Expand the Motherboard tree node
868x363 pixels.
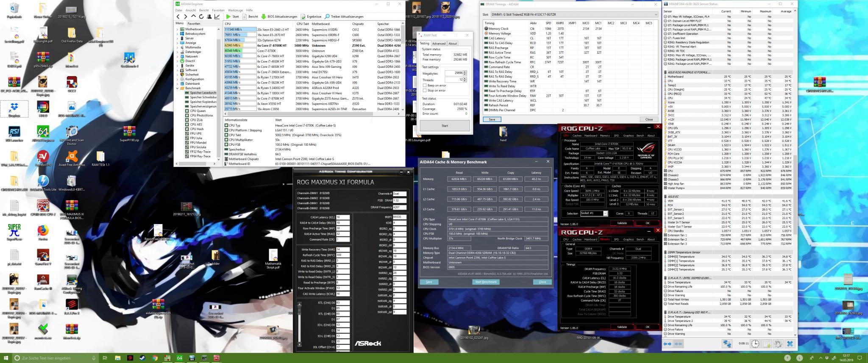tap(178, 29)
